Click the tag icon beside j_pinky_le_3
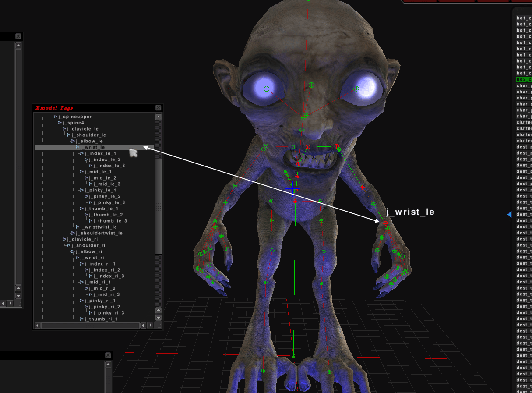The height and width of the screenshot is (393, 532). click(x=91, y=202)
